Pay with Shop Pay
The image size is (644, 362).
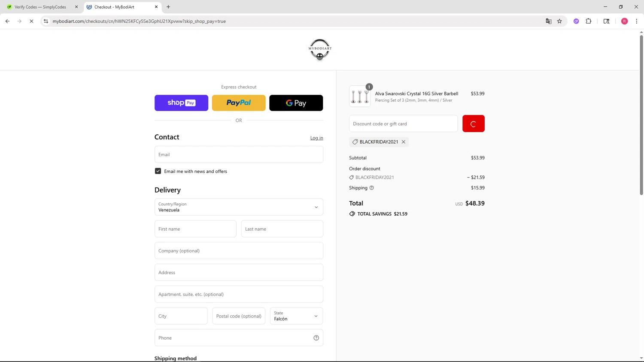pos(181,103)
